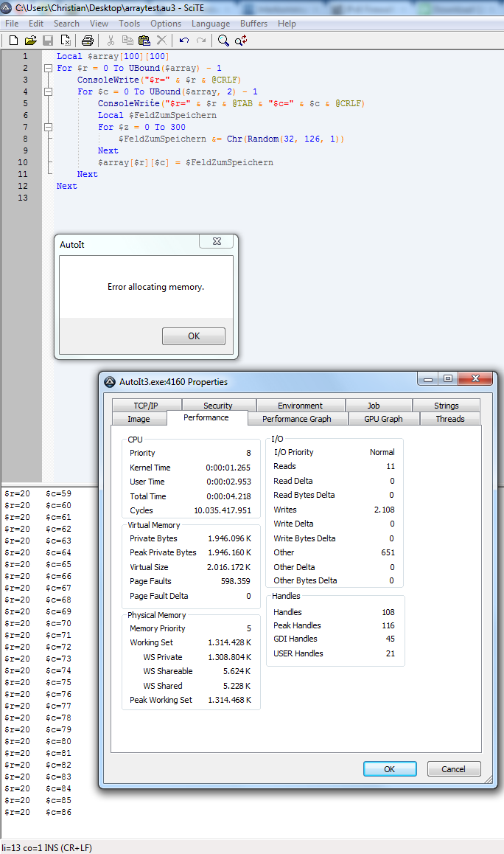Collapse the For $r loop fold marker
This screenshot has height=854, width=504.
point(49,68)
